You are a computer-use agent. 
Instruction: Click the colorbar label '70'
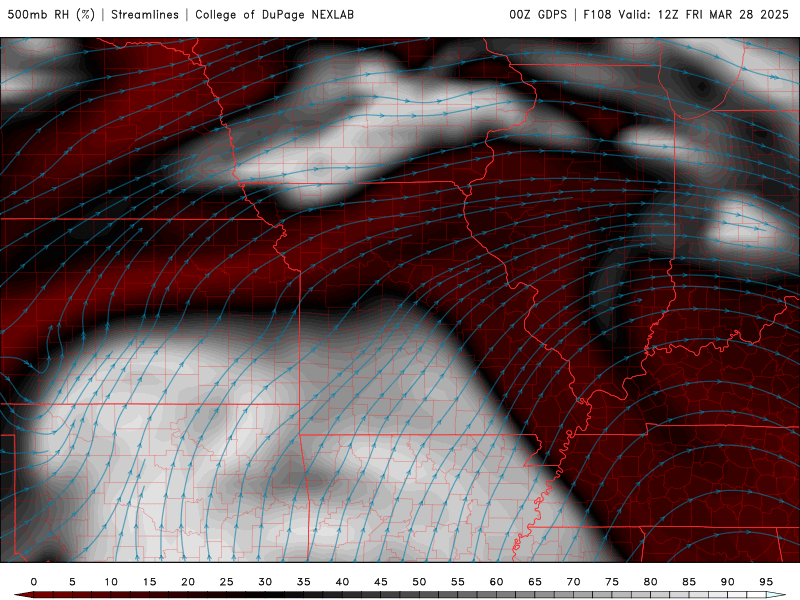pyautogui.click(x=573, y=582)
